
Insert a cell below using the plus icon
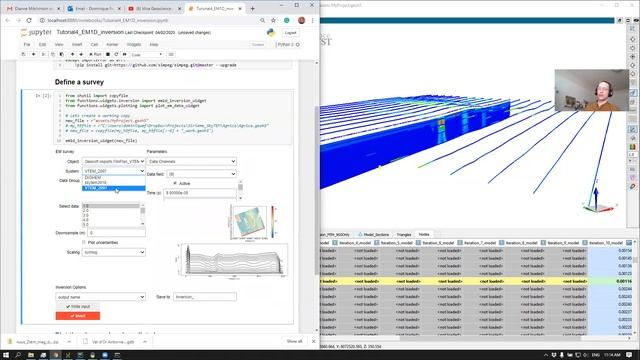(x=33, y=54)
